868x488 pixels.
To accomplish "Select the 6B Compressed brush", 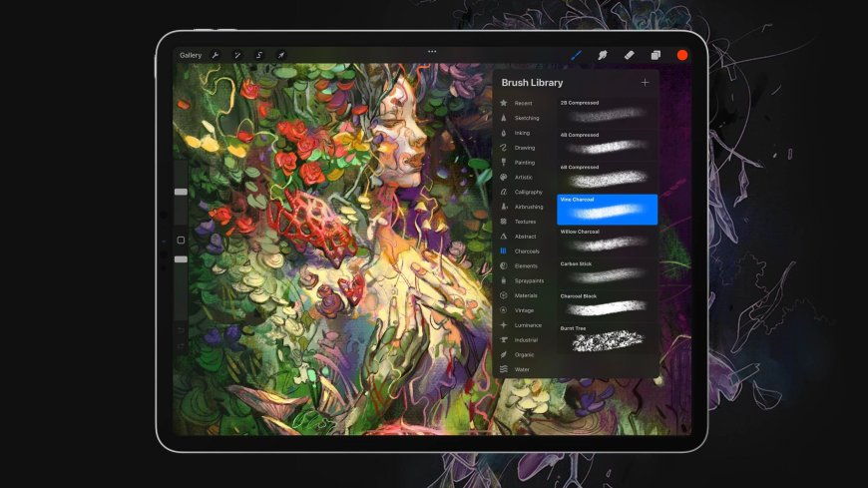I will [607, 177].
